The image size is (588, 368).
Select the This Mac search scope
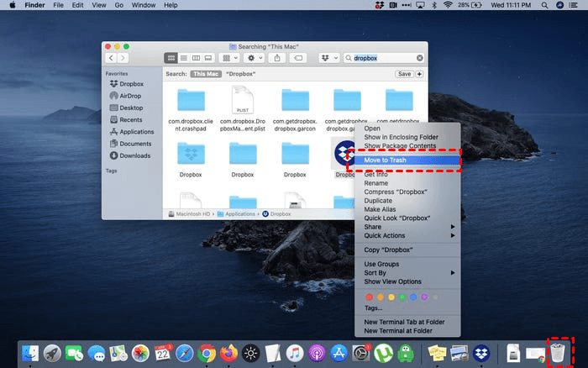click(205, 74)
